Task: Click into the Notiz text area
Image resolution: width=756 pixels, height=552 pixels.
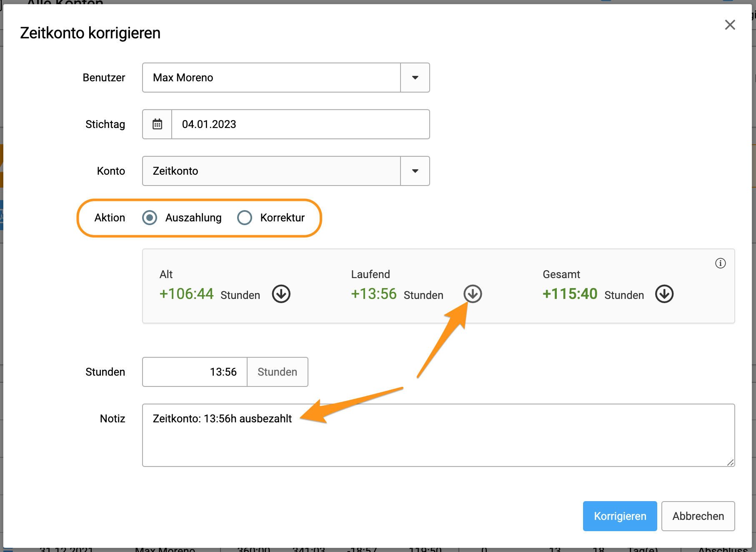Action: (x=438, y=435)
